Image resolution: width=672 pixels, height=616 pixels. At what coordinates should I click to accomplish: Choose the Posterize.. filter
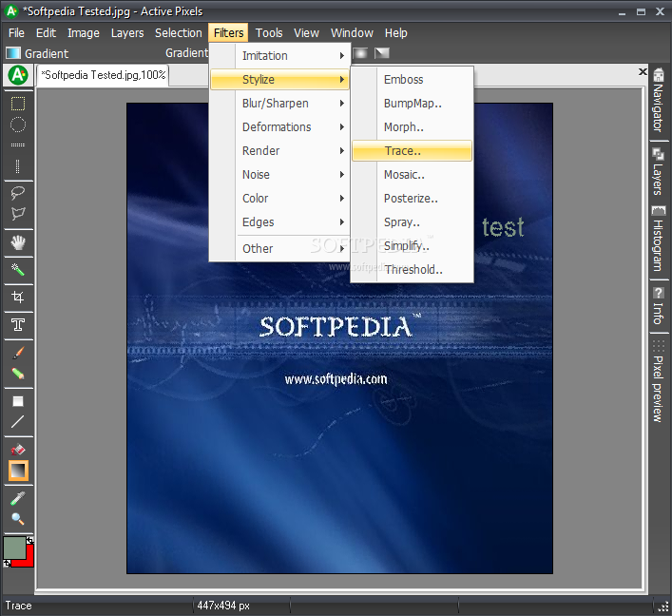(x=412, y=199)
